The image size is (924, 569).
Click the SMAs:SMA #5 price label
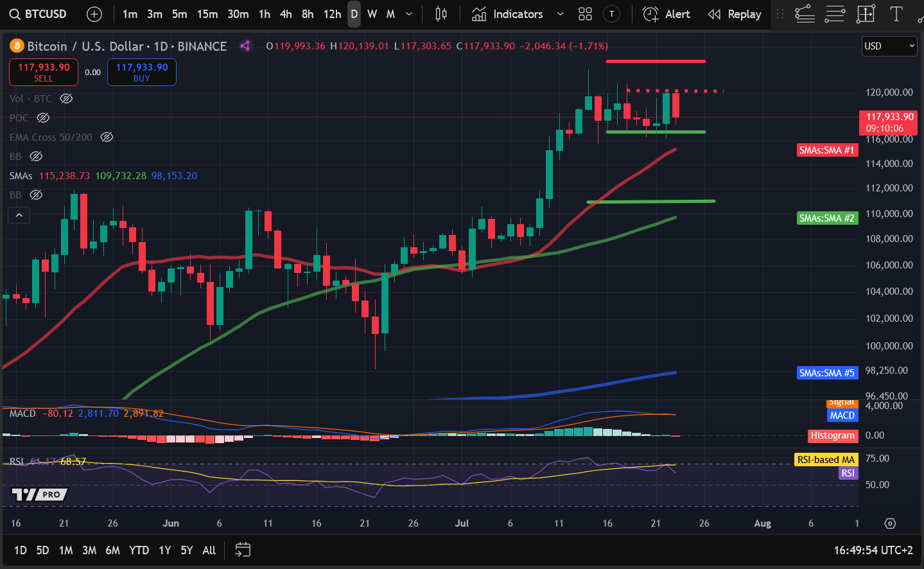point(827,373)
